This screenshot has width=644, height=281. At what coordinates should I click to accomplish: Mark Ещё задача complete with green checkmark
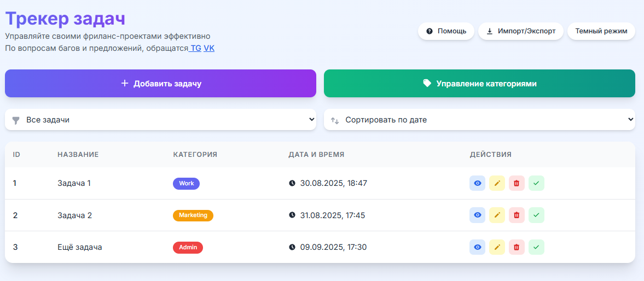pos(536,247)
